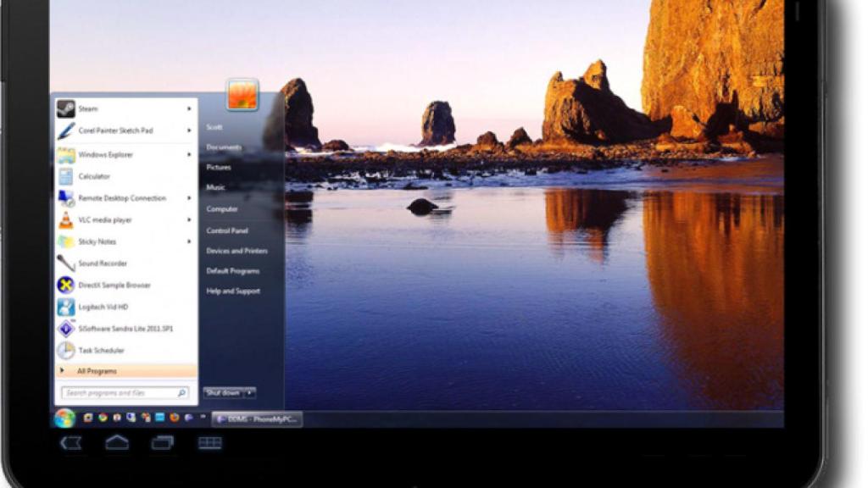868x488 pixels.
Task: Select Devices and Printers
Action: (x=236, y=251)
